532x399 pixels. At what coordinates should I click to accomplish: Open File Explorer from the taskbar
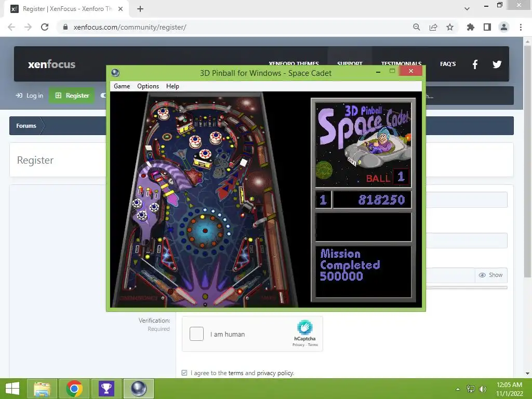42,389
